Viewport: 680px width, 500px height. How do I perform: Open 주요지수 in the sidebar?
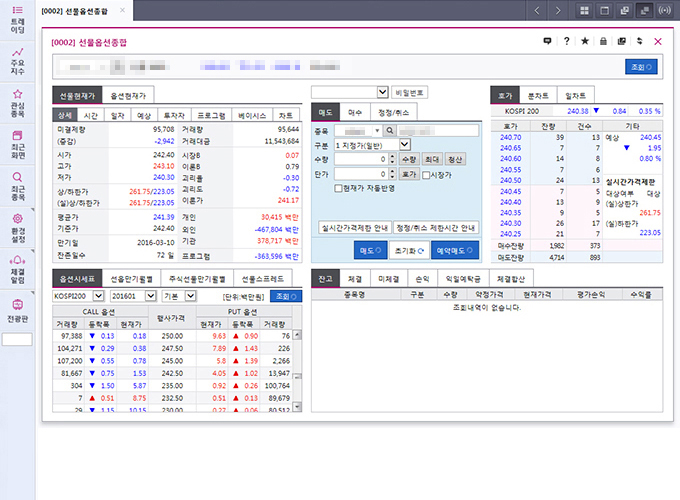18,62
